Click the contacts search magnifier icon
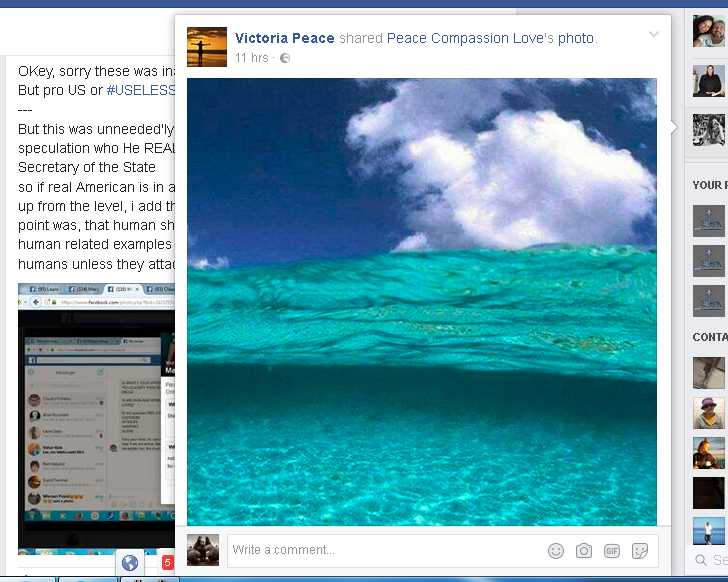This screenshot has width=728, height=582. point(701,560)
